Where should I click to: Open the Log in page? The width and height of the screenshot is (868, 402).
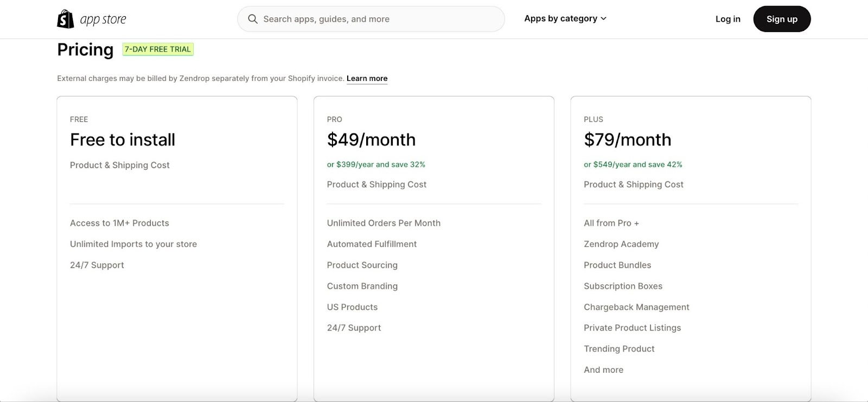click(x=727, y=19)
